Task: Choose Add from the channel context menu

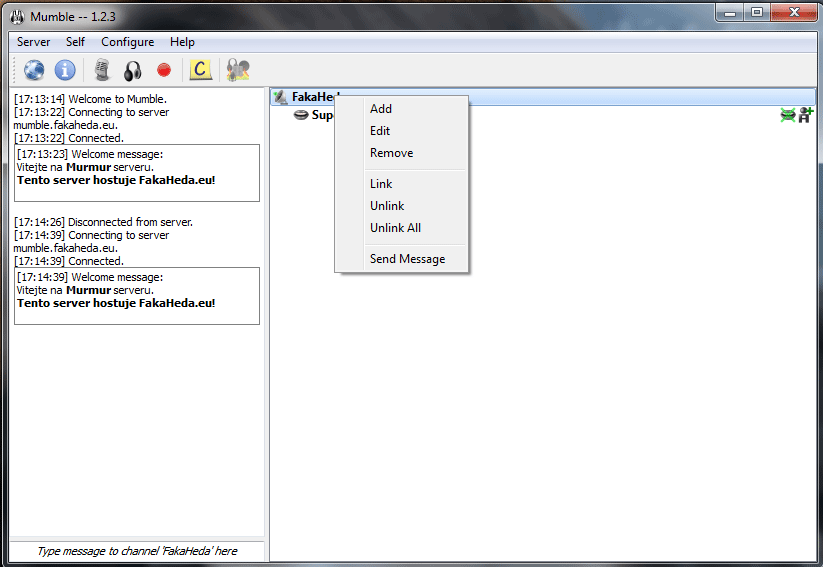Action: pyautogui.click(x=402, y=109)
